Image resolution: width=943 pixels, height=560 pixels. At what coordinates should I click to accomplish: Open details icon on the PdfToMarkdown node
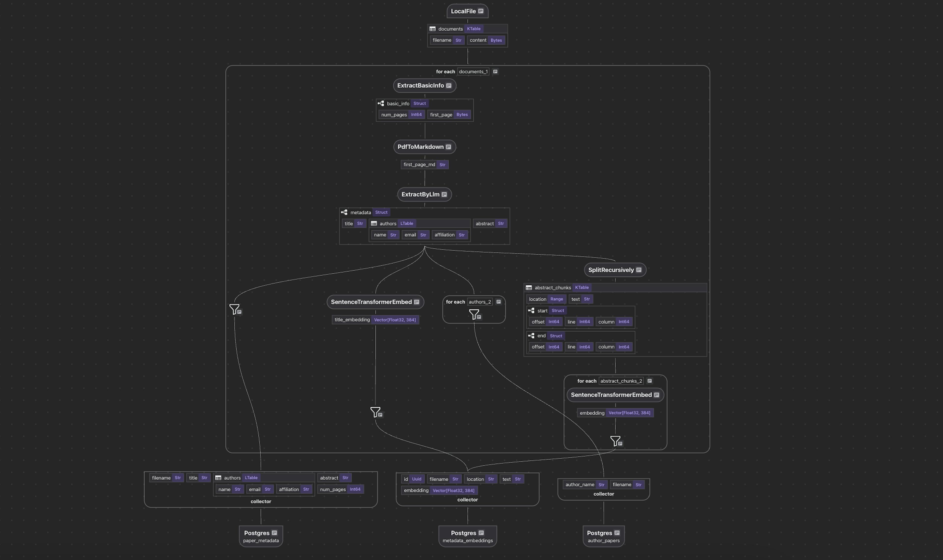(448, 147)
